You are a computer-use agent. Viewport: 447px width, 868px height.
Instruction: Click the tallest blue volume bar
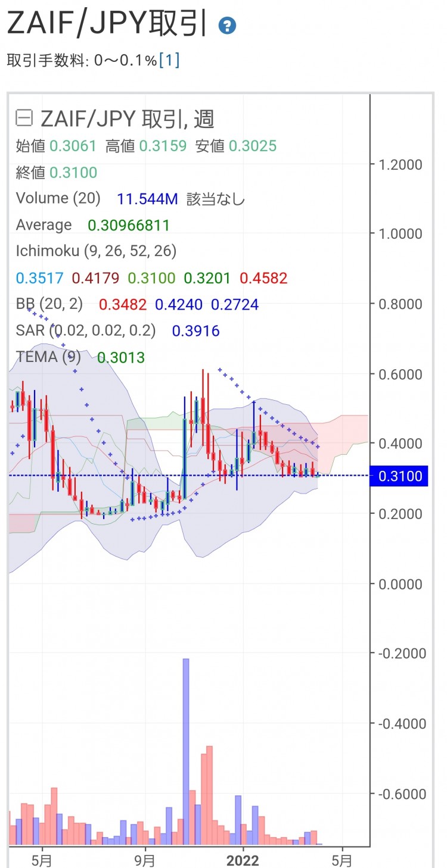coord(186,752)
